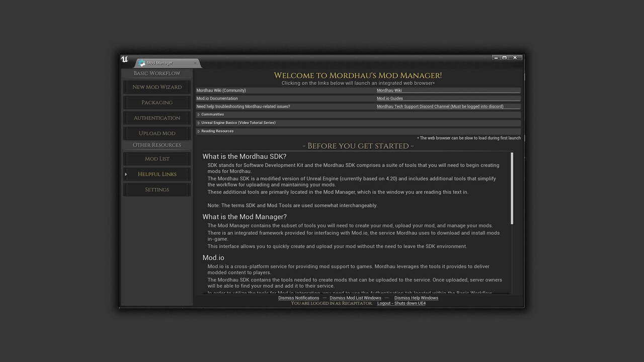The image size is (644, 362).
Task: Open Settings from the sidebar
Action: pos(157,190)
